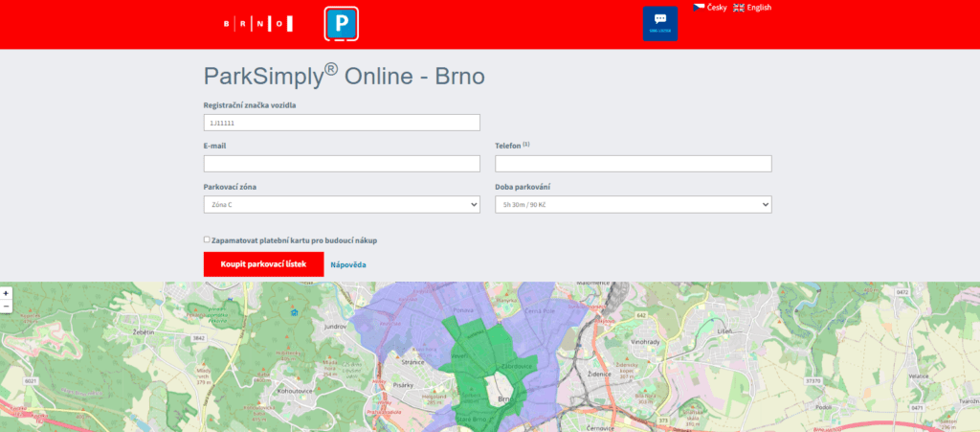
Task: Open the Parkovací zóna dropdown
Action: [342, 204]
